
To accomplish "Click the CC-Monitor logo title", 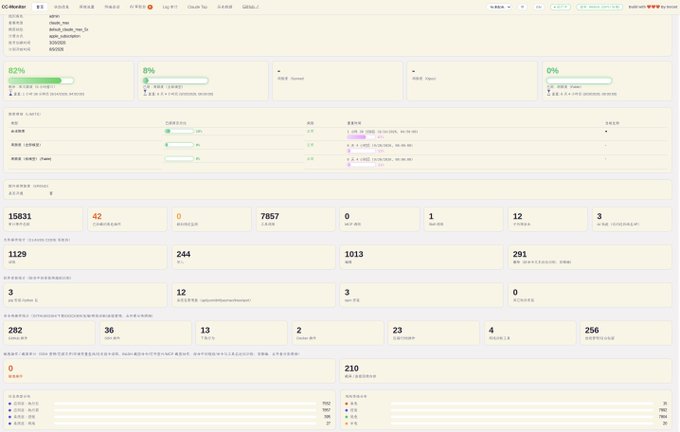I will tap(14, 7).
